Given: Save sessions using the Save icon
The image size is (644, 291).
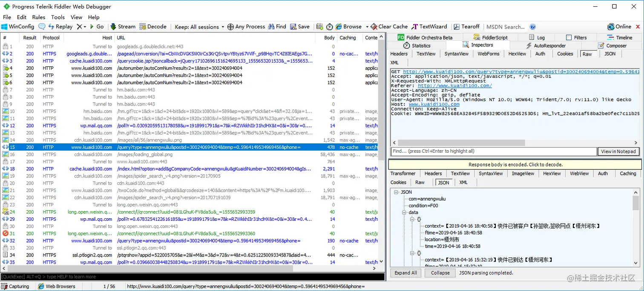Looking at the screenshot, I should coord(300,26).
